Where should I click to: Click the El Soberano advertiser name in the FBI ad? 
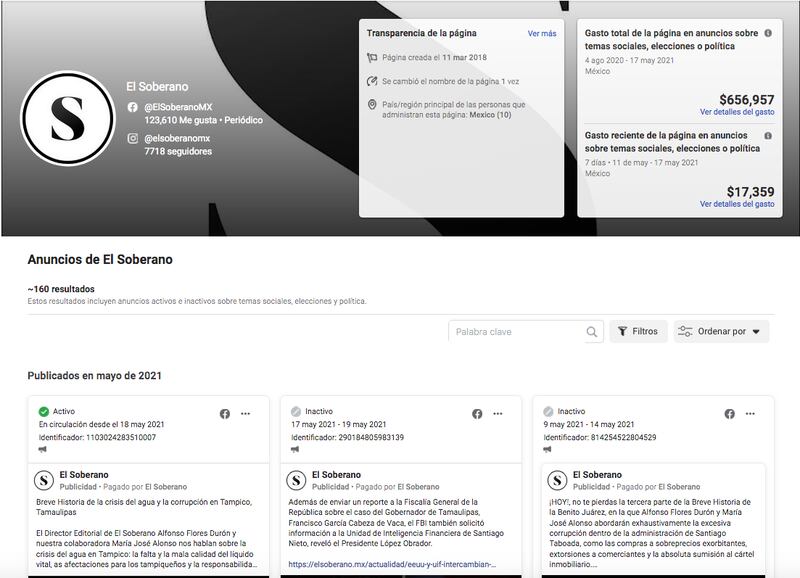(336, 474)
